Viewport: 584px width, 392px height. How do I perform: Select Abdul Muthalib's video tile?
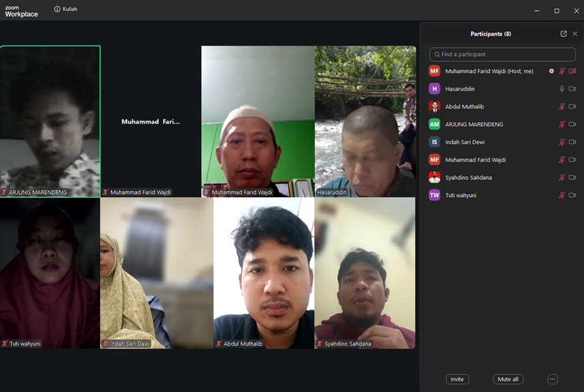coord(264,273)
